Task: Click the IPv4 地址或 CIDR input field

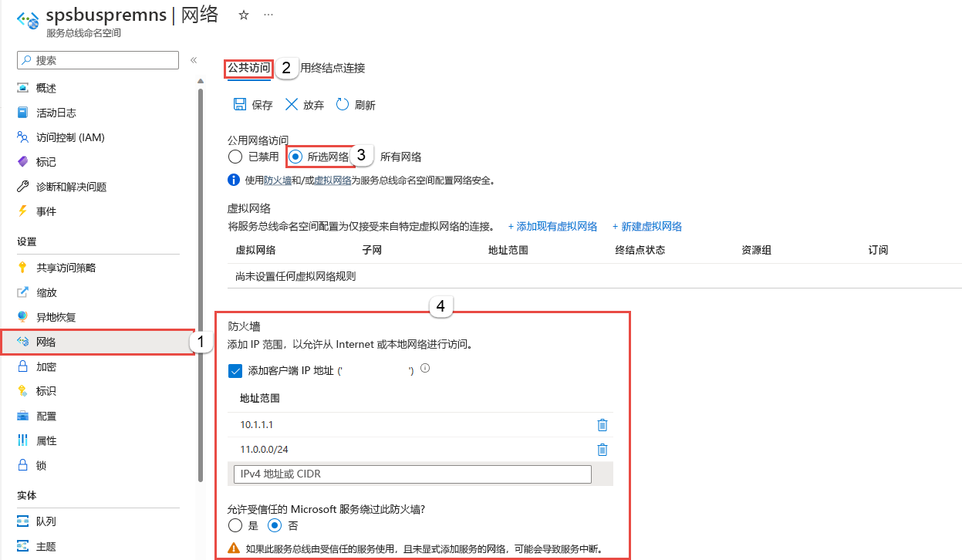Action: coord(412,474)
